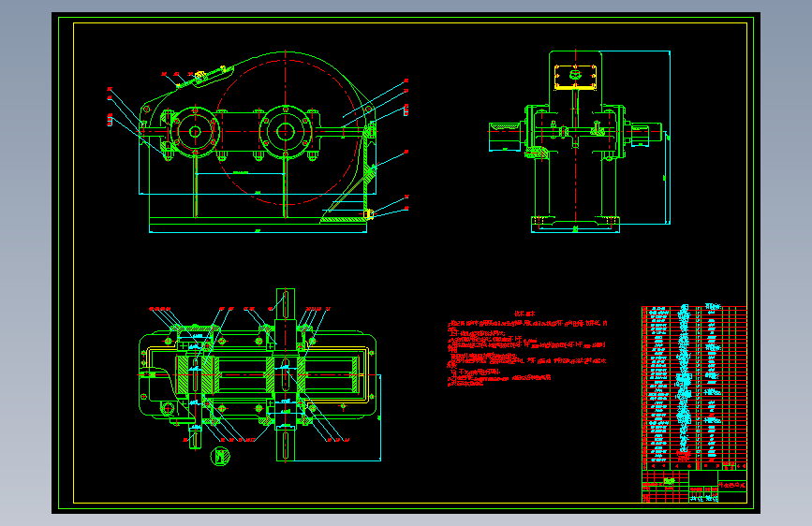Click the parts list table
Screen dimensions: 812x526
(x=694, y=387)
